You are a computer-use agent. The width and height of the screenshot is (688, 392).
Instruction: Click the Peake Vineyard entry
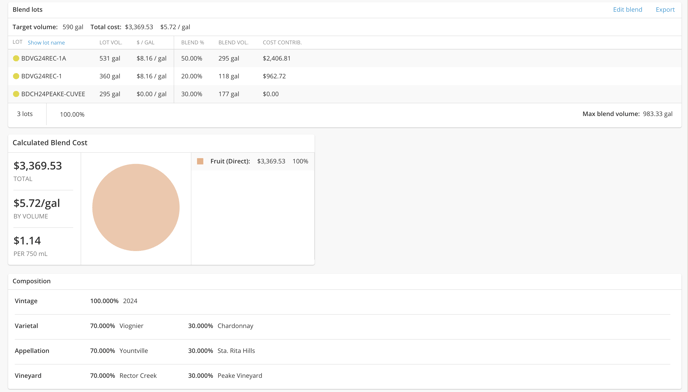coord(240,376)
